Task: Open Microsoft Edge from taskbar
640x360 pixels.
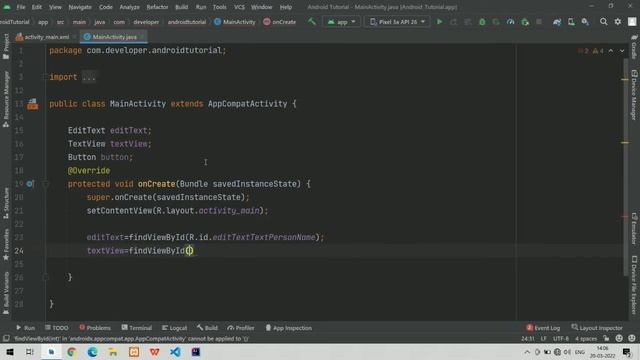Action: pyautogui.click(x=92, y=352)
